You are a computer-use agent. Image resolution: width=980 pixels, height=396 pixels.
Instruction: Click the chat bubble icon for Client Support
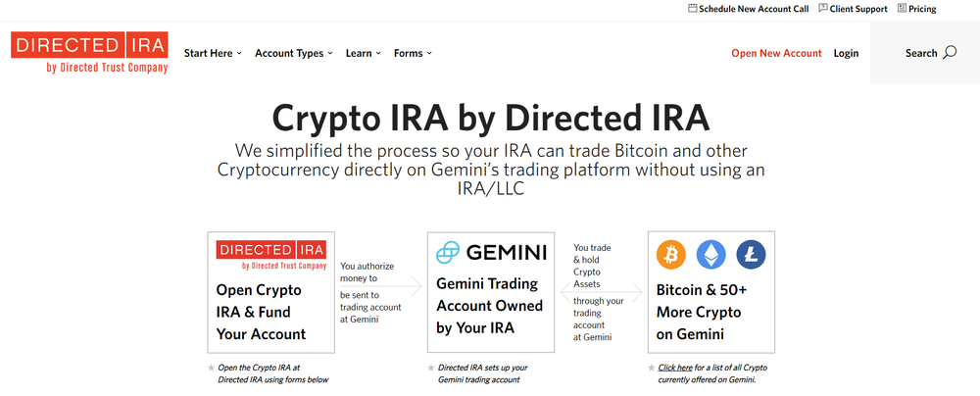[823, 8]
